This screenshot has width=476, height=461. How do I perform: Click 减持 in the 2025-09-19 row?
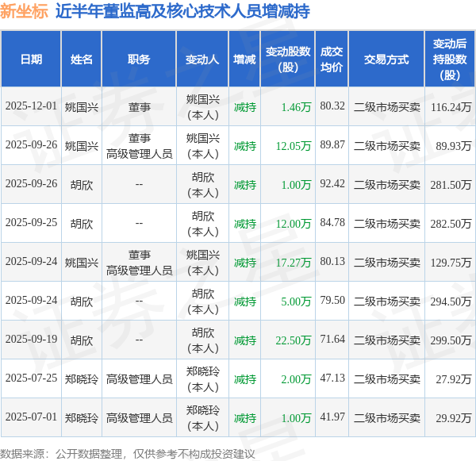click(x=245, y=340)
